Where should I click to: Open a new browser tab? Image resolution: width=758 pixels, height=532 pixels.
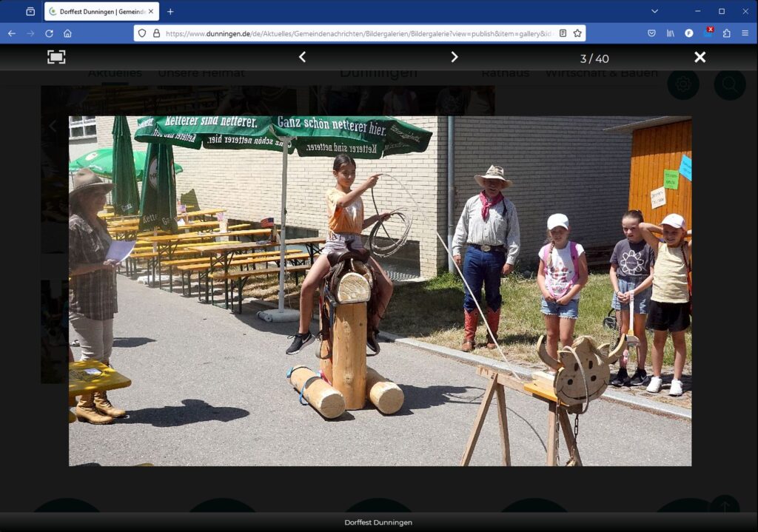coord(170,11)
